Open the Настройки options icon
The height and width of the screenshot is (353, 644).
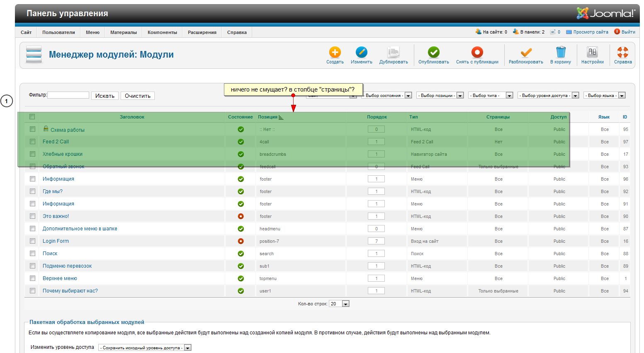point(592,53)
